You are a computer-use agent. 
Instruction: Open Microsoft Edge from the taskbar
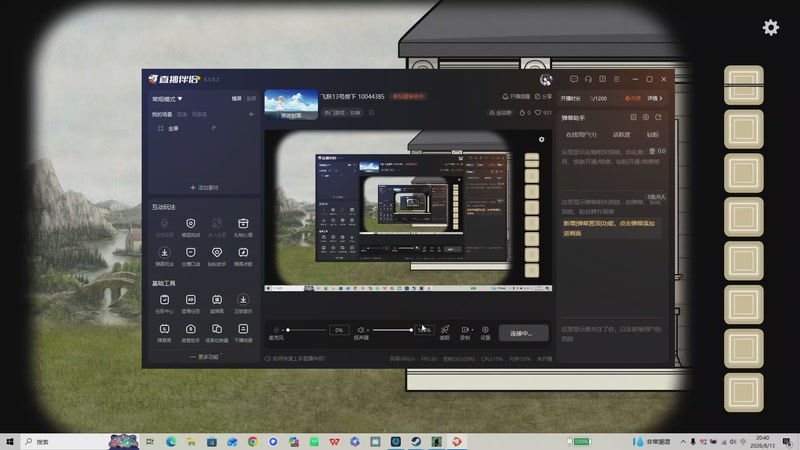point(171,441)
